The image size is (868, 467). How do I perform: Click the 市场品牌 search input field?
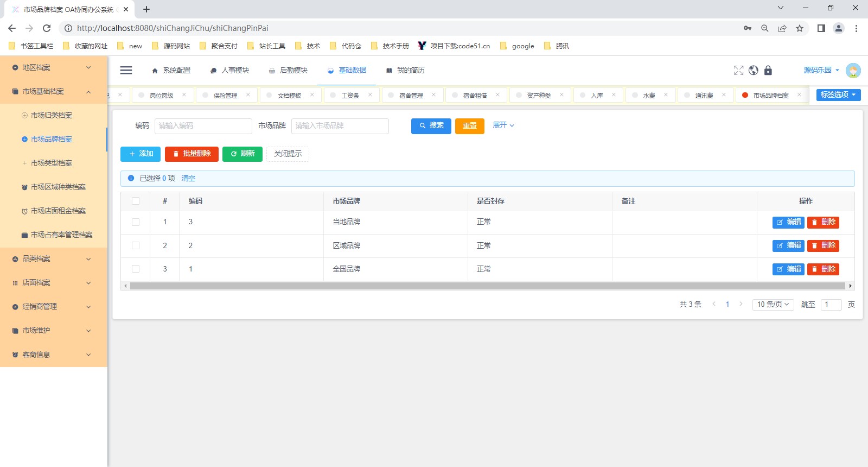(x=340, y=126)
